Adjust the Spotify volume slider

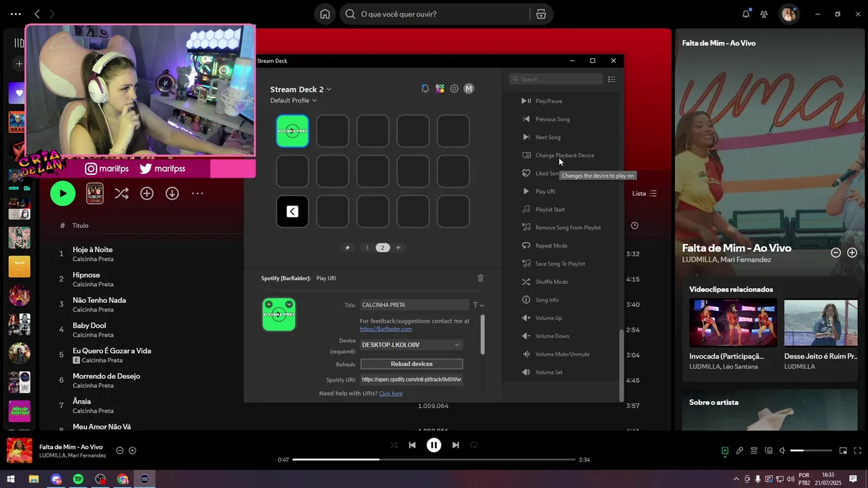(811, 451)
